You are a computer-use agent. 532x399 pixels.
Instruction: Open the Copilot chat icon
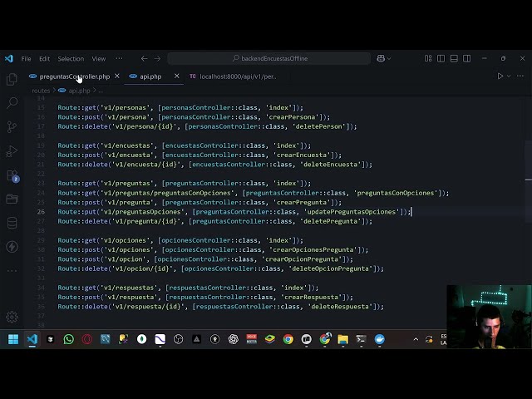(381, 58)
